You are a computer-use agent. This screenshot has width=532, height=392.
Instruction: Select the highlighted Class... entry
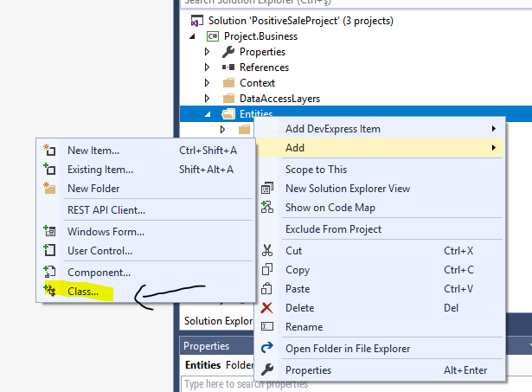click(145, 292)
